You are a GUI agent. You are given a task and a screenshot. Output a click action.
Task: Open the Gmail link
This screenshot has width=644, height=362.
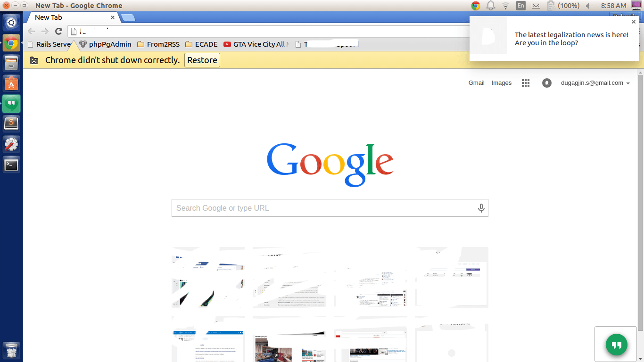coord(476,83)
